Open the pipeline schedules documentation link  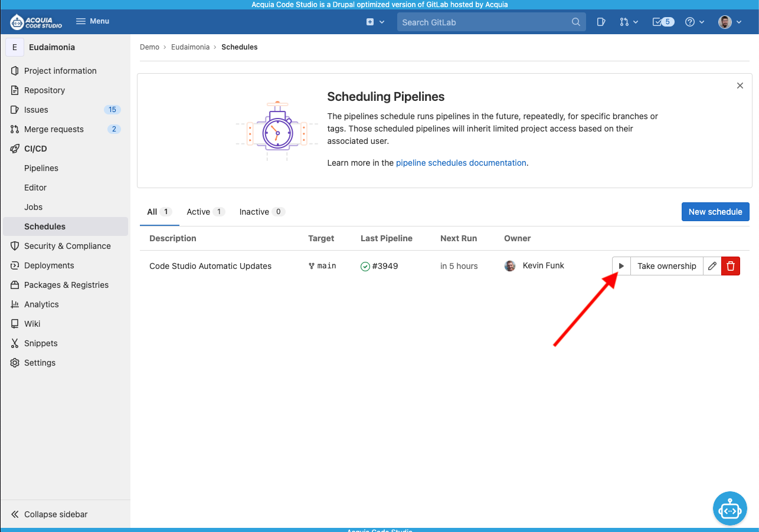point(461,163)
